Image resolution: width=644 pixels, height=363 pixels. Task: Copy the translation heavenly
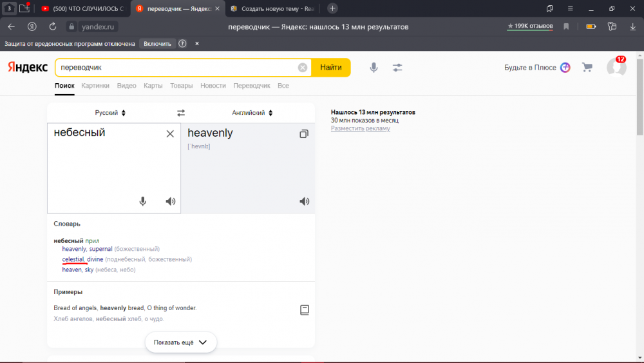pos(304,133)
